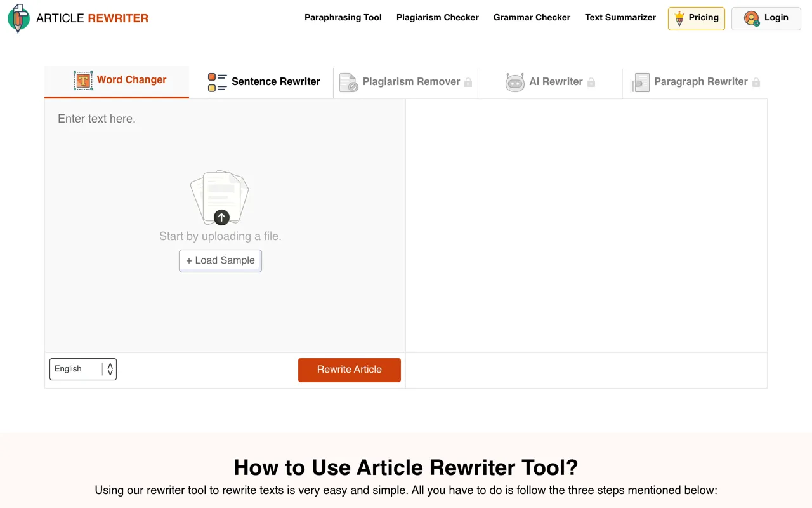Click the AI Rewriter robot icon

tap(515, 83)
